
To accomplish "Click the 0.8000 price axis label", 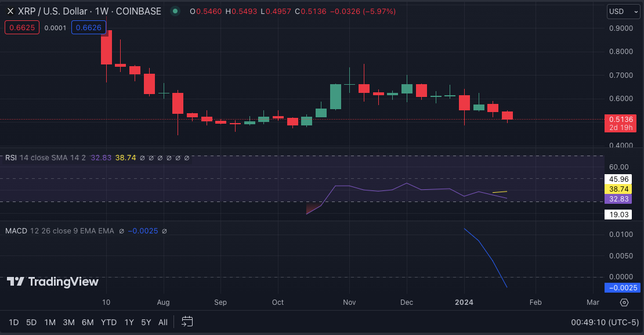I will (x=621, y=52).
